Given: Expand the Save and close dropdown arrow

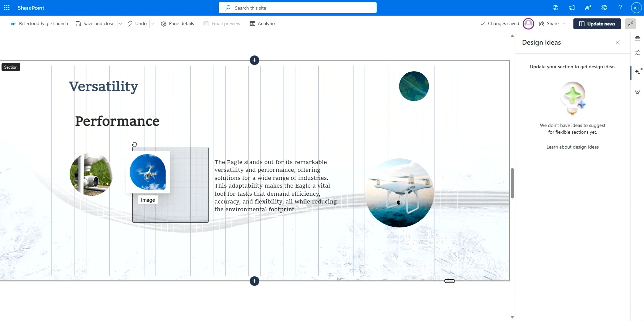Looking at the screenshot, I should point(120,23).
